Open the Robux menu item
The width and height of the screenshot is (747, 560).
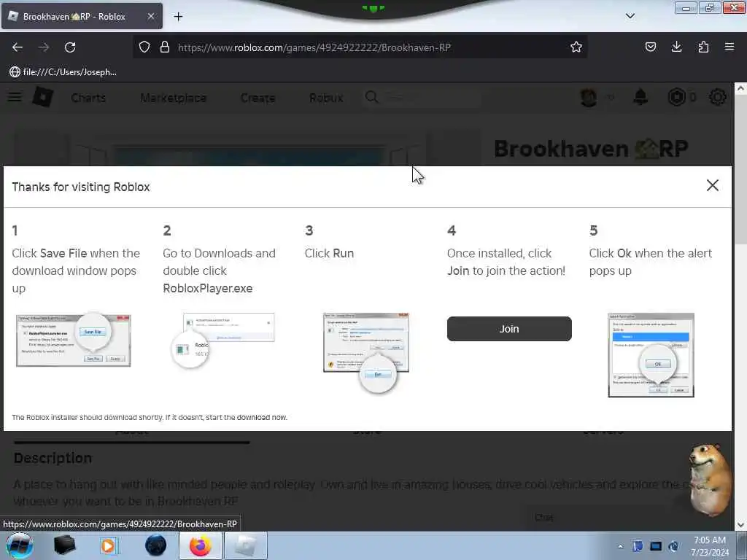point(326,98)
